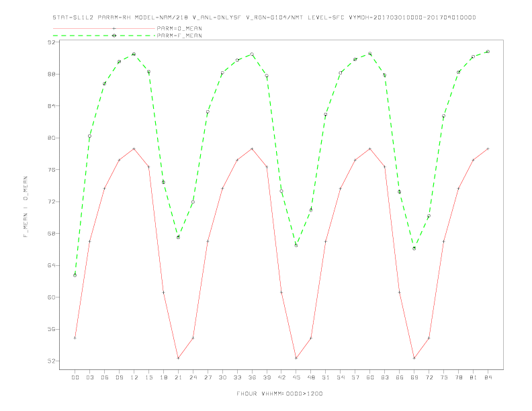
Task: Select the green F_MEAN low point at hour 69
Action: [x=414, y=248]
